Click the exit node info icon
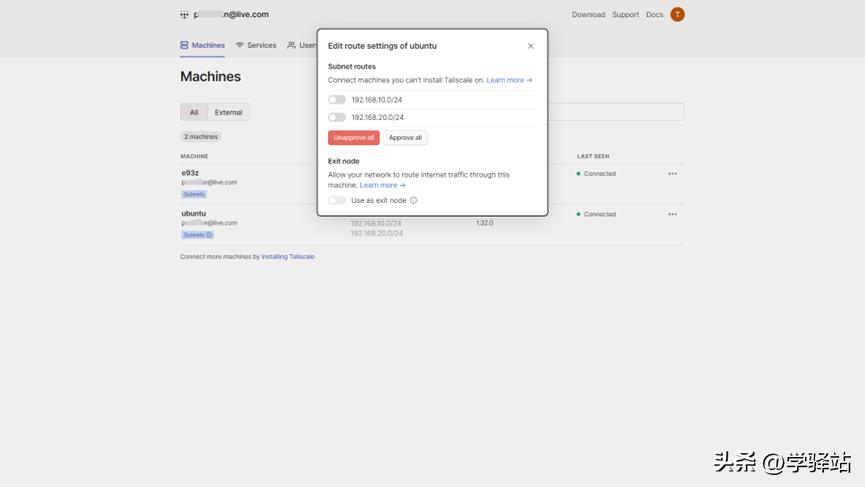Viewport: 865px width, 487px height. (414, 200)
